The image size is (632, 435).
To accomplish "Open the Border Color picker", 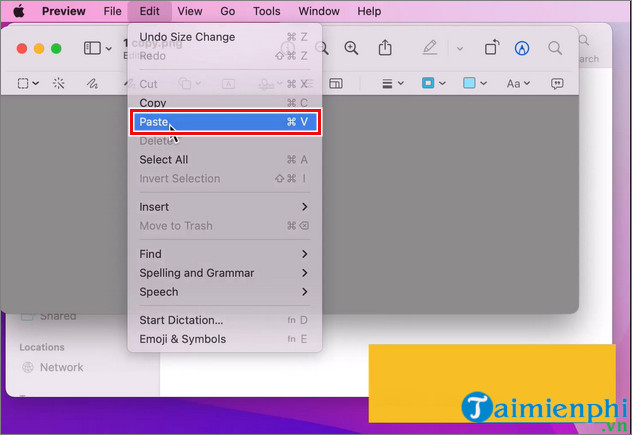I will point(433,83).
